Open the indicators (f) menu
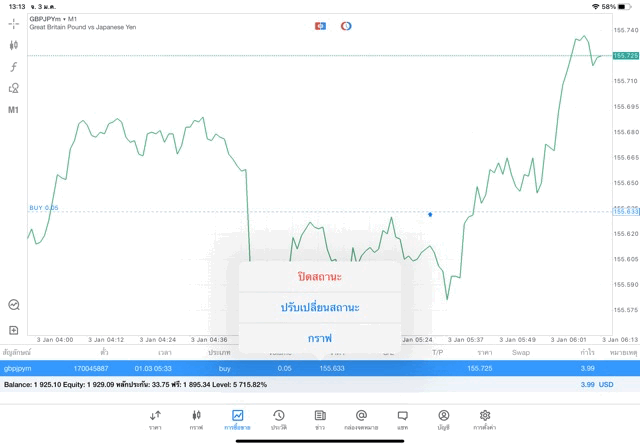 pos(14,66)
